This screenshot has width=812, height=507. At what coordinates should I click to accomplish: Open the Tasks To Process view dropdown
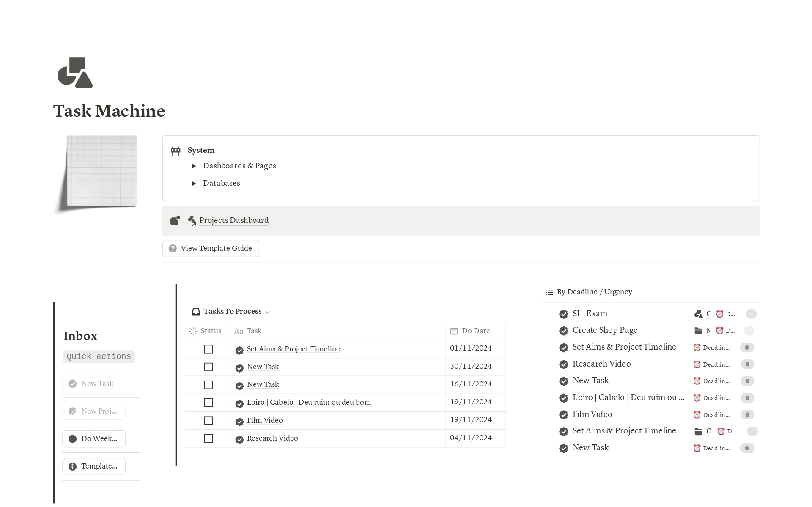267,312
